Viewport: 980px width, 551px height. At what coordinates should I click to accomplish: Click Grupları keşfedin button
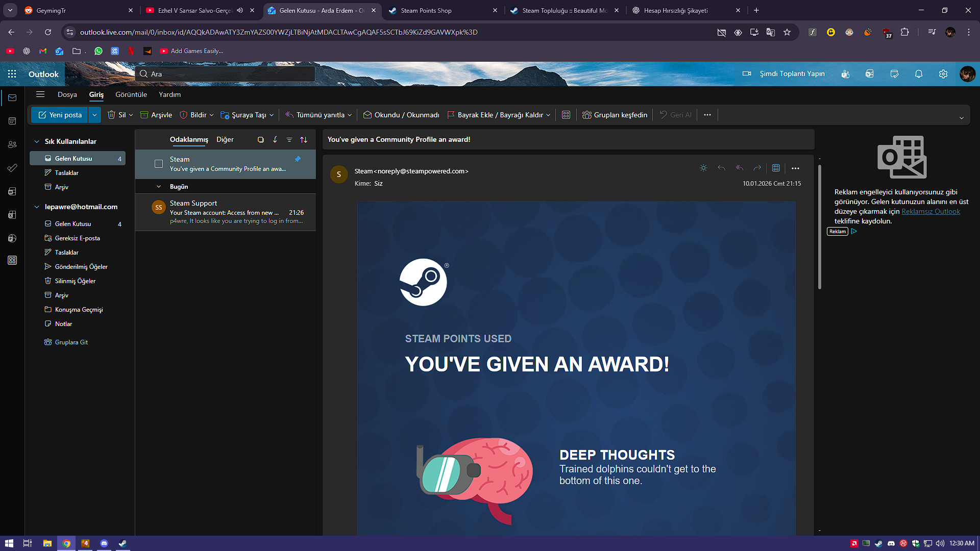click(x=615, y=115)
